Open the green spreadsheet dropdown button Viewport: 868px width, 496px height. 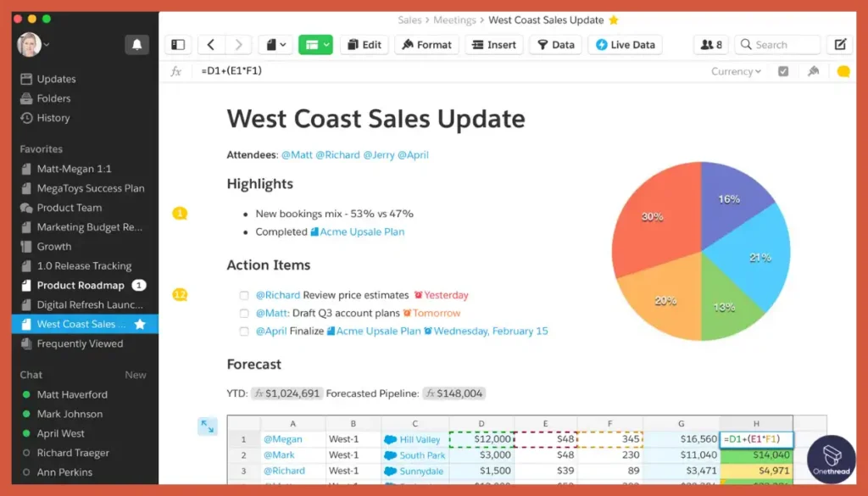[x=315, y=45]
